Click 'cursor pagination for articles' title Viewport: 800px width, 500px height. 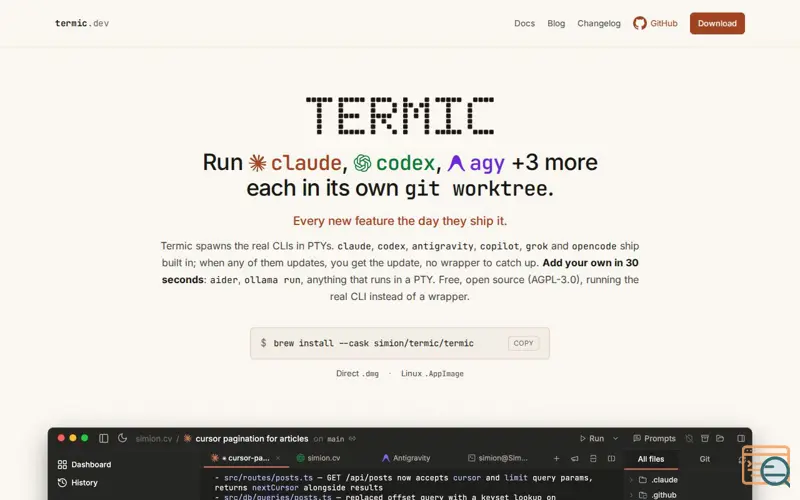252,439
